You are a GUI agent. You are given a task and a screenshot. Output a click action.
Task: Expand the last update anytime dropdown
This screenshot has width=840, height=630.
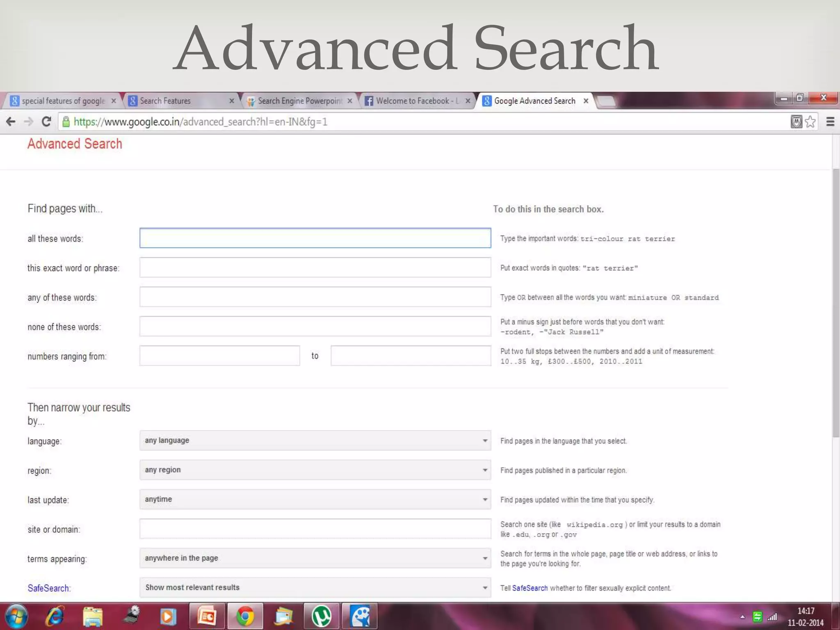[315, 500]
